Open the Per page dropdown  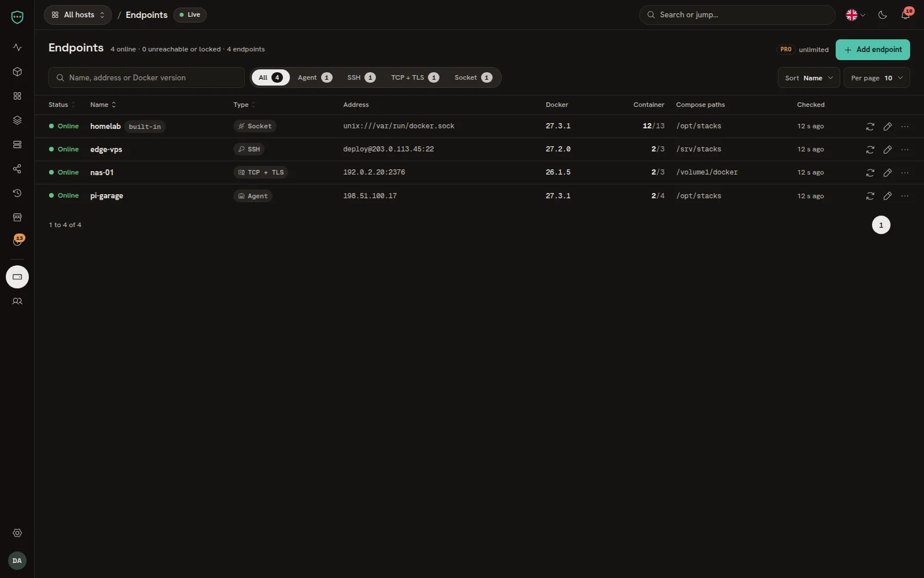coord(877,78)
